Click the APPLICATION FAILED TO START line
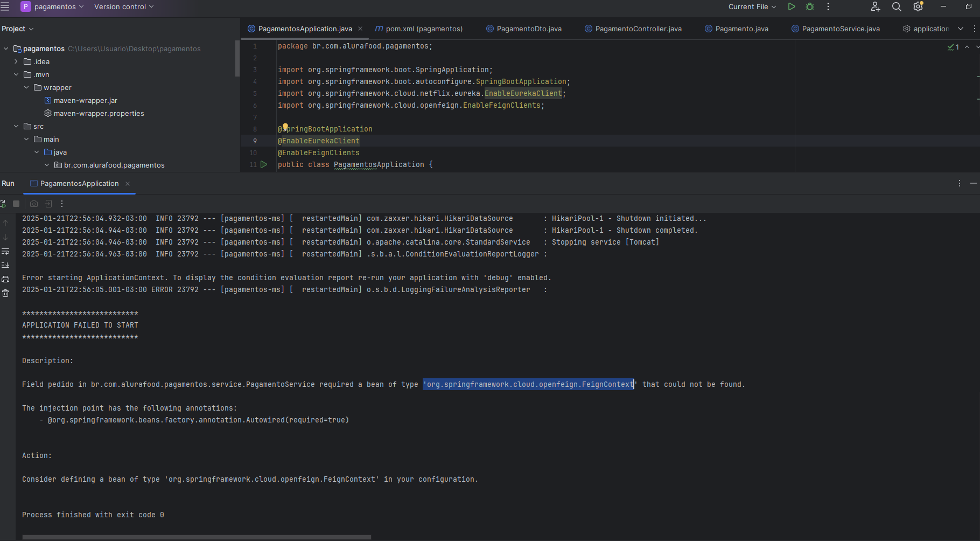 tap(80, 325)
